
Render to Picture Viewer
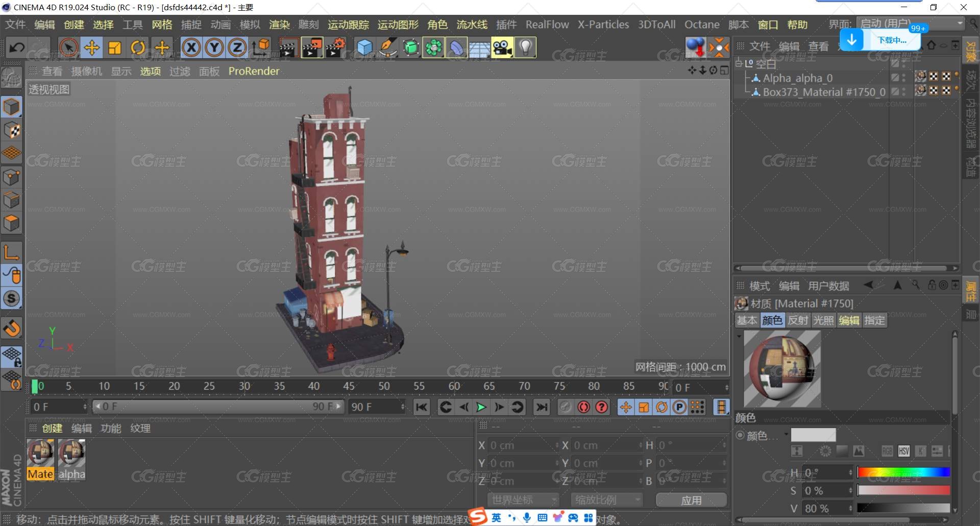tap(312, 47)
